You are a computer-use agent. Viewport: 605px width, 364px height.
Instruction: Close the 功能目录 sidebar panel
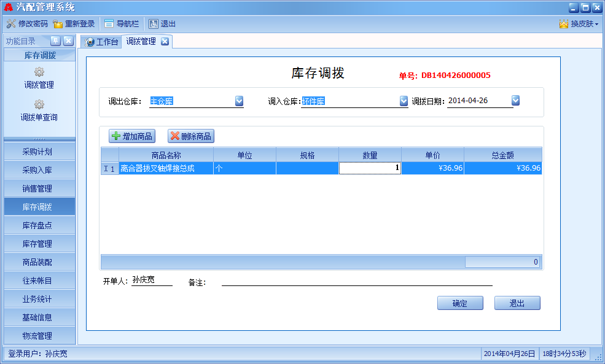tap(68, 41)
